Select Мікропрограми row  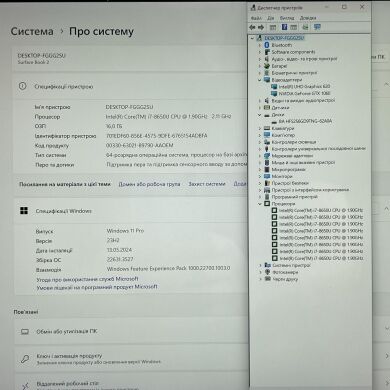[x=288, y=169]
